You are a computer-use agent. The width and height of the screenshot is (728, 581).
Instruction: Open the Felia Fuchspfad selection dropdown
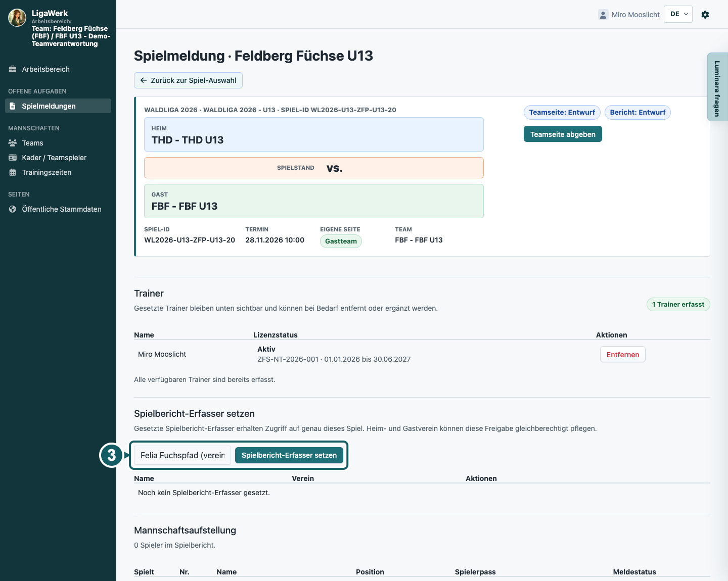point(183,455)
